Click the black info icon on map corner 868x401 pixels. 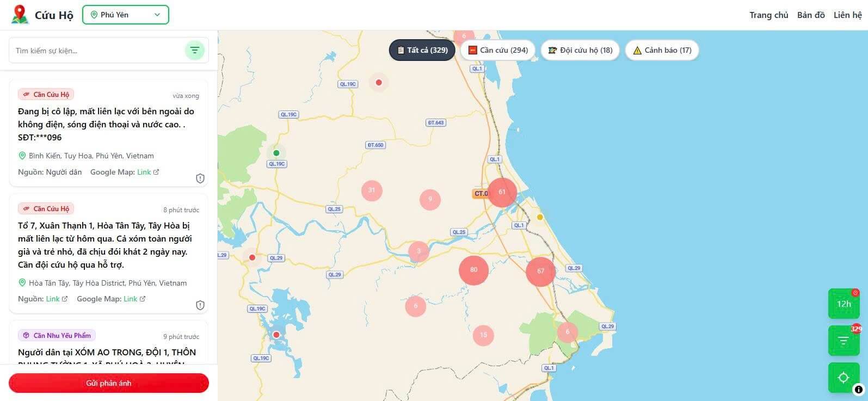(858, 390)
